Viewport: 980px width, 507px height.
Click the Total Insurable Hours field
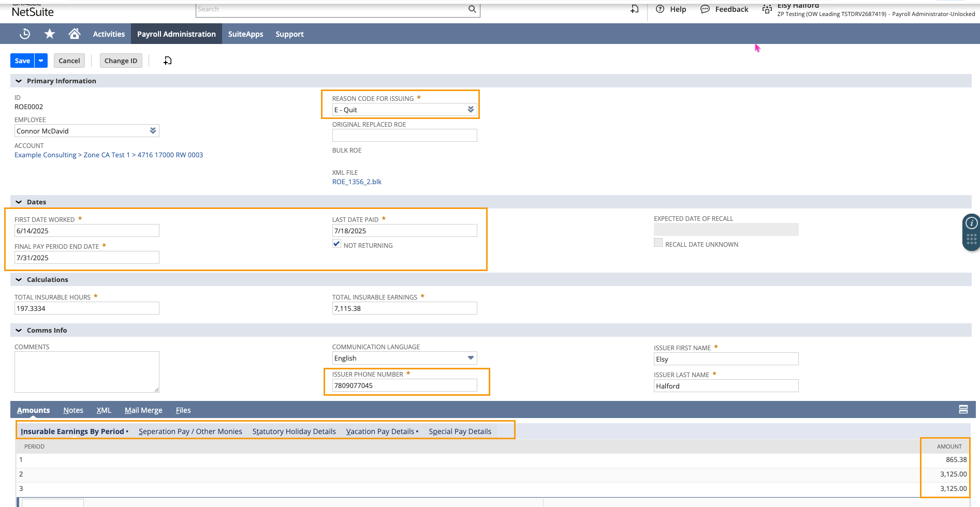(x=86, y=308)
